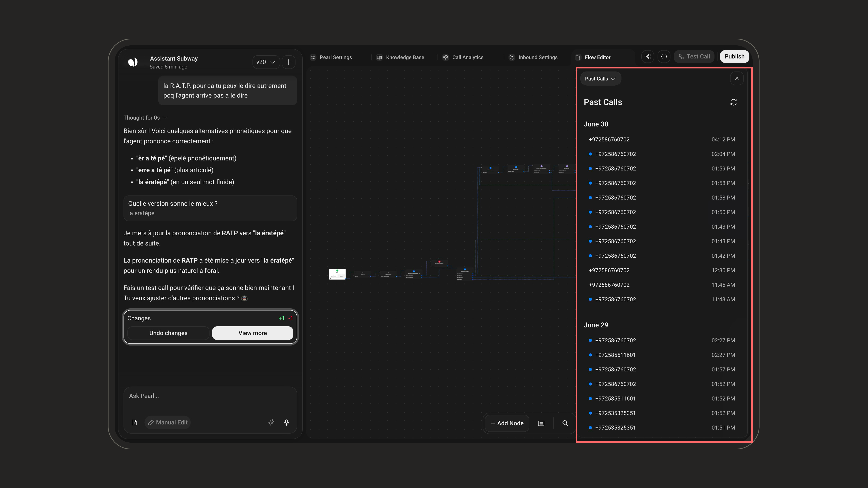This screenshot has height=488, width=868.
Task: Open the Call Analytics tab
Action: 463,57
